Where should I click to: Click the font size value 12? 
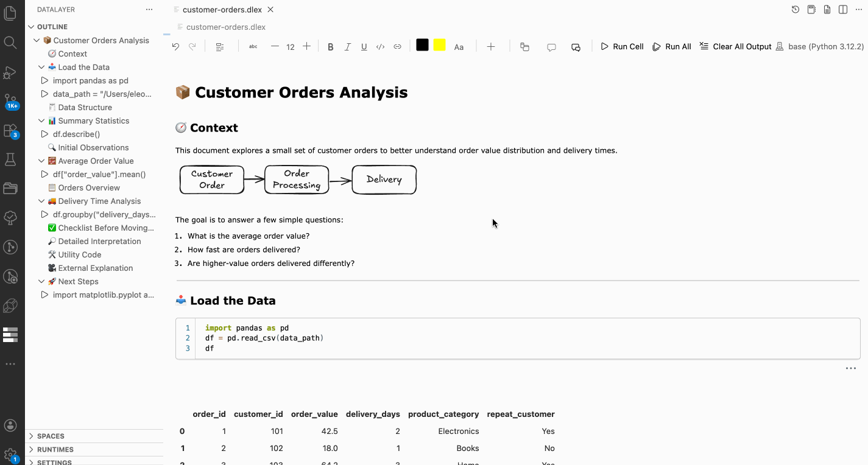[291, 47]
